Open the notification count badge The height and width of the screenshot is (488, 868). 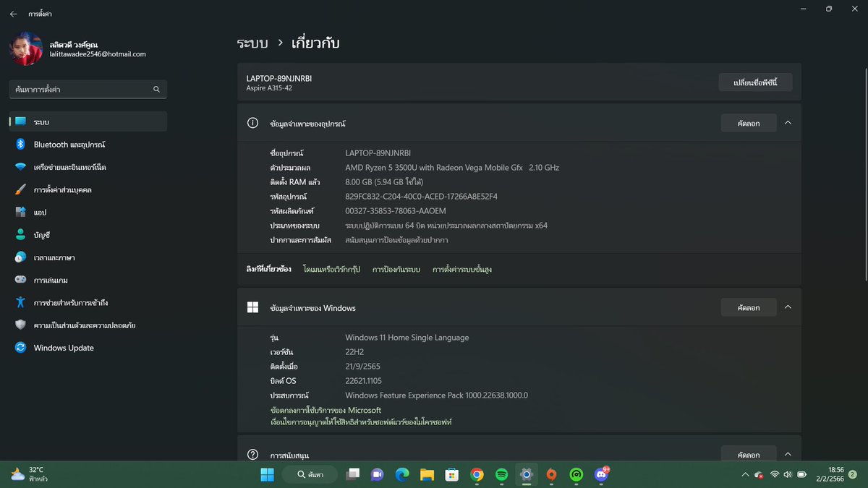pyautogui.click(x=853, y=474)
